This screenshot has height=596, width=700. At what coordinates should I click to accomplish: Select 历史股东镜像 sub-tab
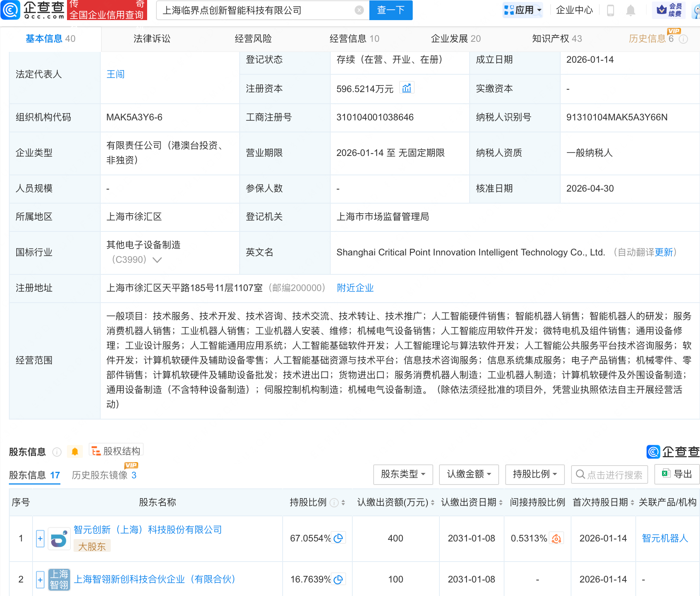pos(104,475)
